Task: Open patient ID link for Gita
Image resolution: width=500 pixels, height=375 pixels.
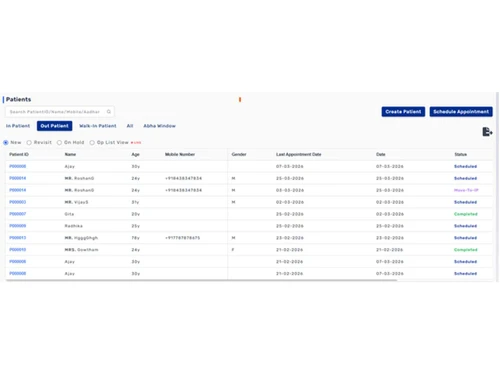Action: pos(18,214)
